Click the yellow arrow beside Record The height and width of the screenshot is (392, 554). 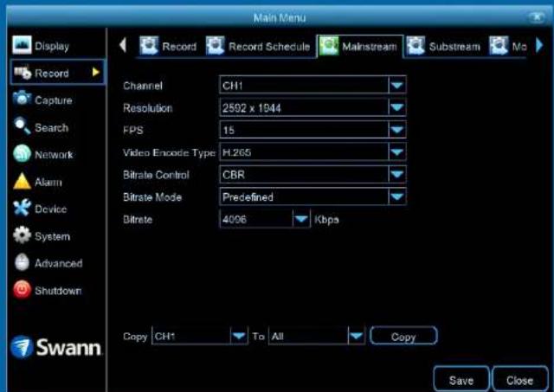click(95, 73)
